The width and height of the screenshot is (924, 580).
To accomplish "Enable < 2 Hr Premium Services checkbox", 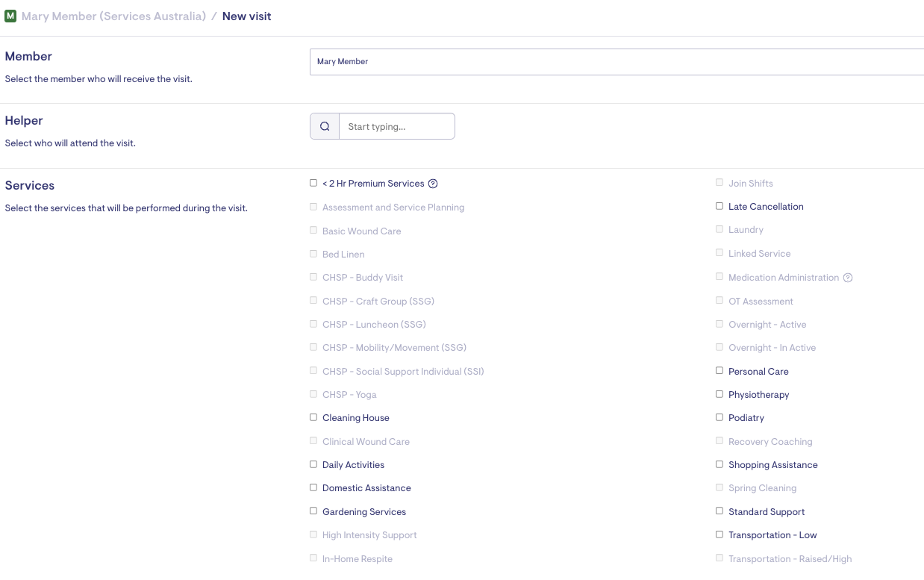I will (x=313, y=183).
